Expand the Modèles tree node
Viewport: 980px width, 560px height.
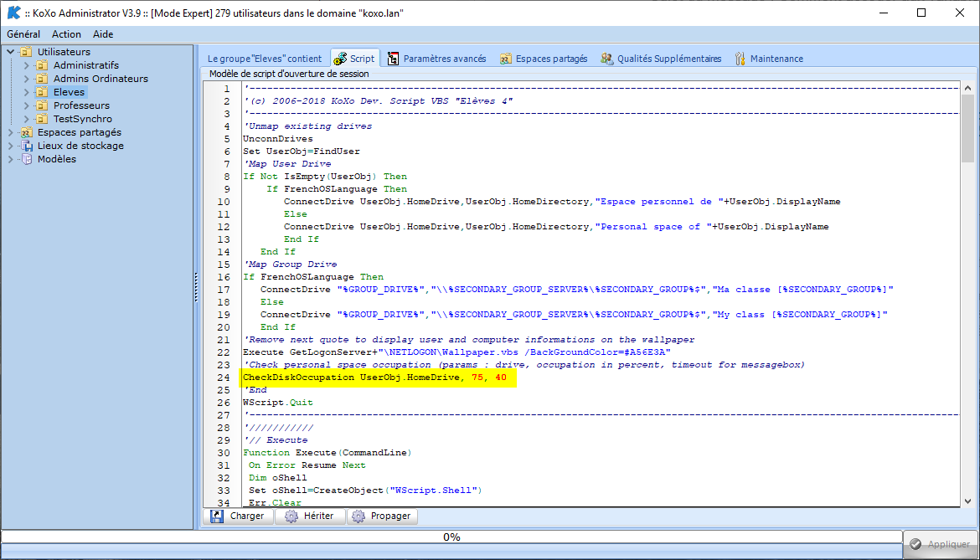coord(11,159)
